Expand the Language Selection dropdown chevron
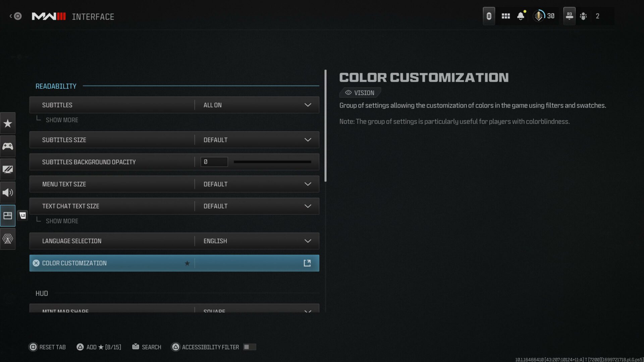This screenshot has width=644, height=362. 308,241
